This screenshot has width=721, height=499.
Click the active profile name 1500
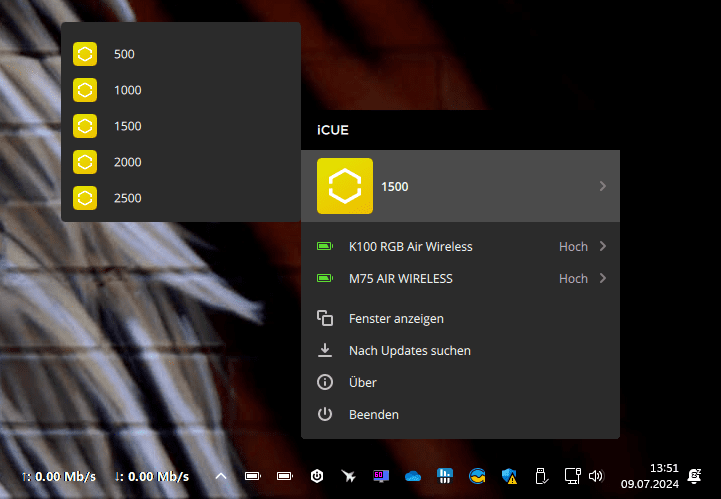395,186
